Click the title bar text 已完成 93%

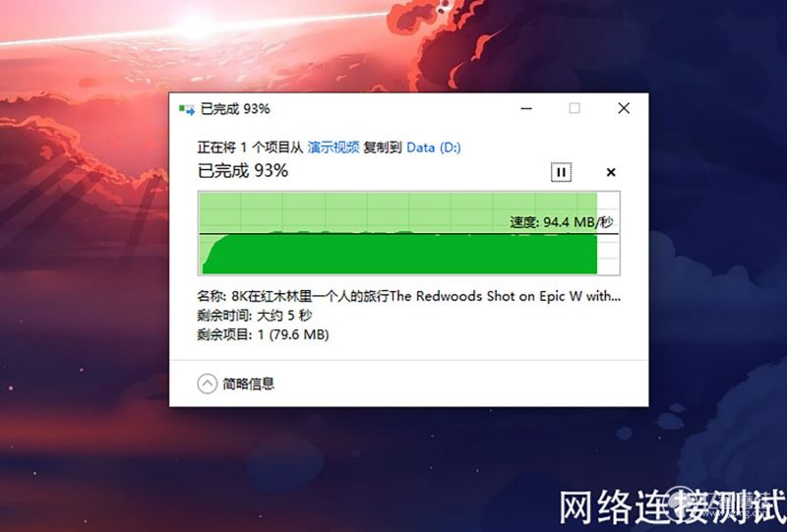coord(235,109)
